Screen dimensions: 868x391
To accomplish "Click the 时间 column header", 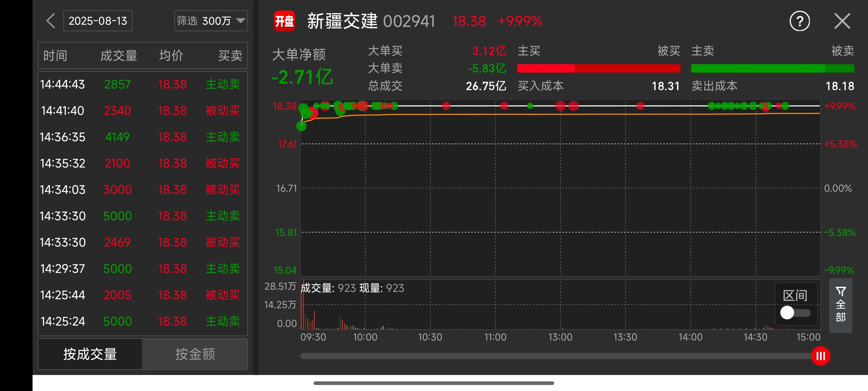I will [x=55, y=56].
